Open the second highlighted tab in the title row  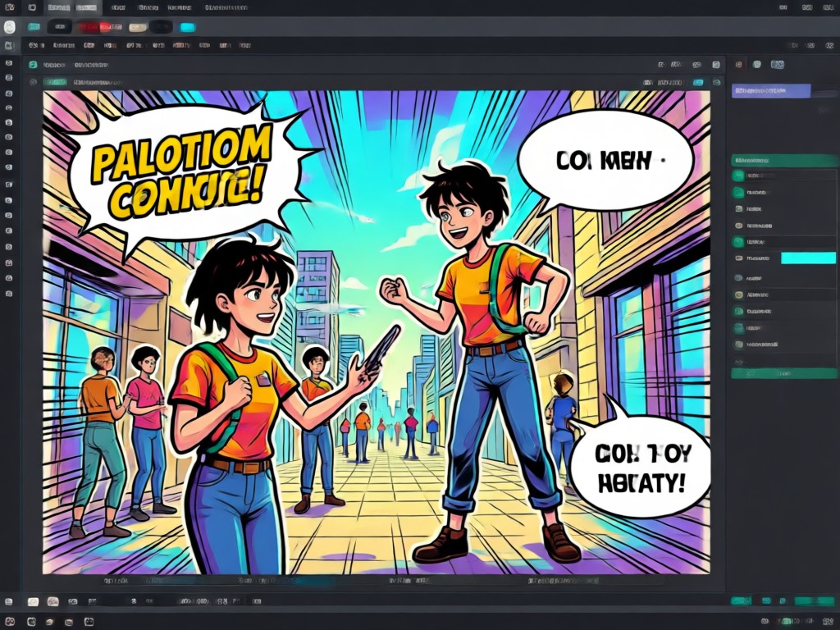click(88, 7)
